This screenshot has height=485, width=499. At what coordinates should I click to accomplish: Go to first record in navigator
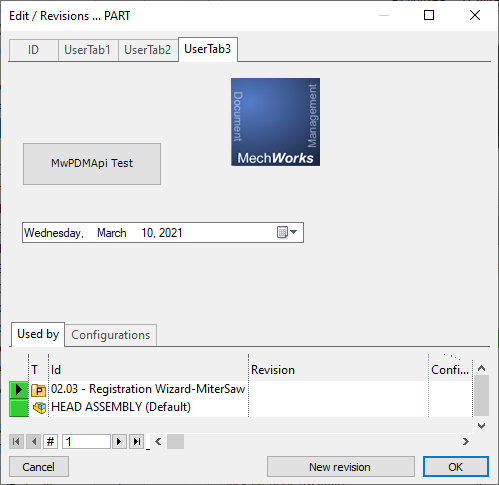coord(16,442)
